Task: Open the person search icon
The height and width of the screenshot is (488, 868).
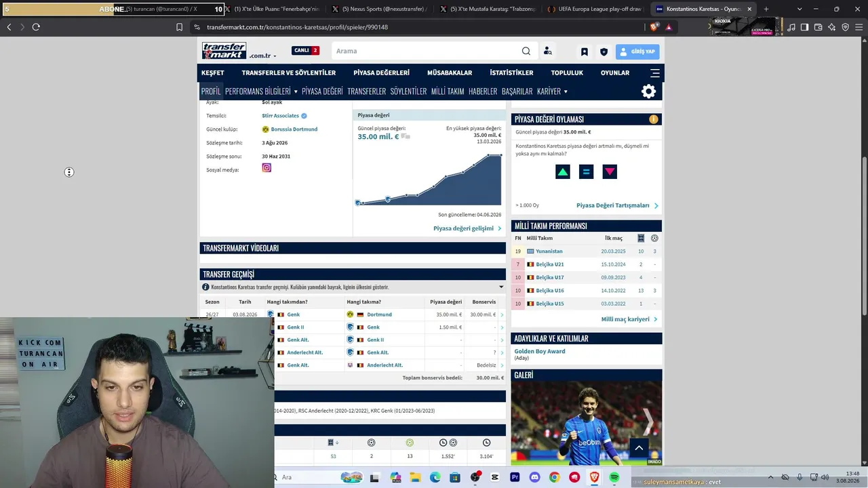Action: 548,51
